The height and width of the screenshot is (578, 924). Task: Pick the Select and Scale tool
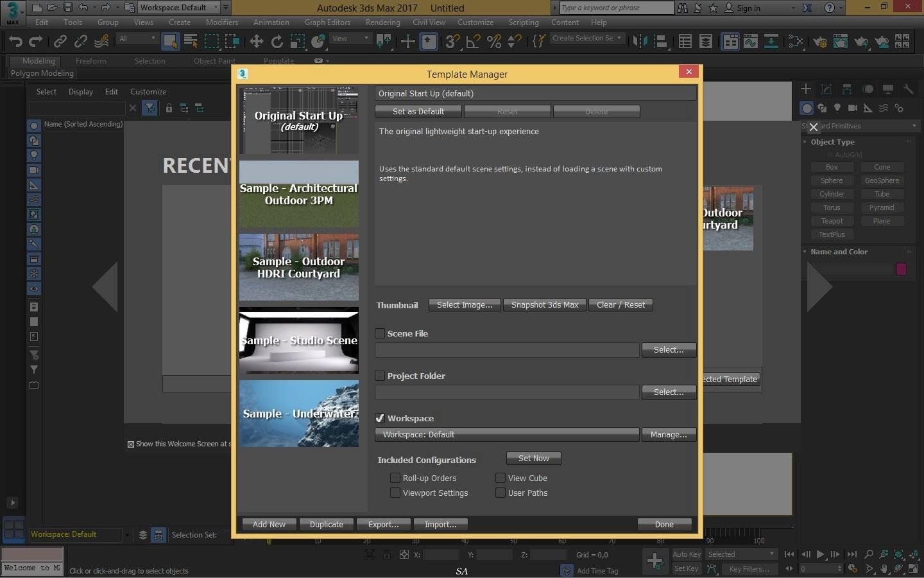coord(297,41)
